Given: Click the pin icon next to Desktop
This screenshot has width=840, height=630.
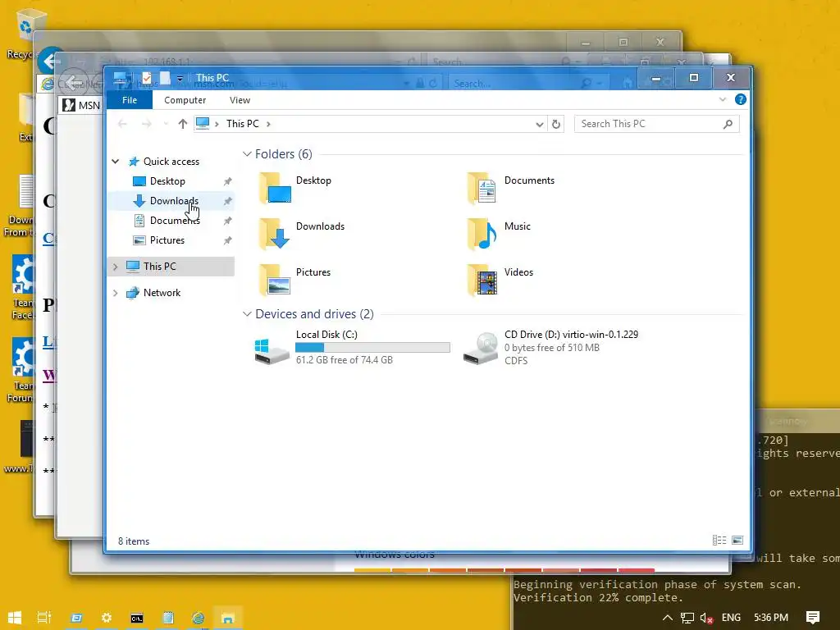Looking at the screenshot, I should tap(228, 181).
